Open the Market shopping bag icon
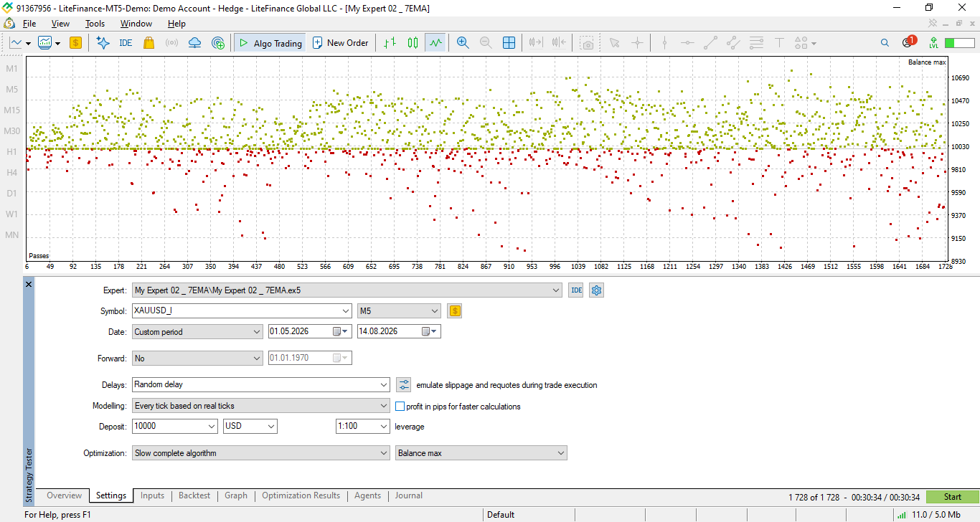 coord(149,43)
